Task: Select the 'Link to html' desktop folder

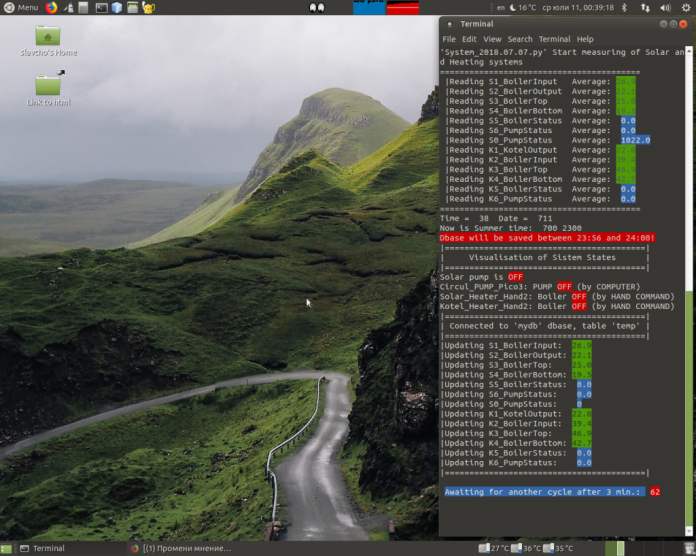Action: click(x=48, y=88)
